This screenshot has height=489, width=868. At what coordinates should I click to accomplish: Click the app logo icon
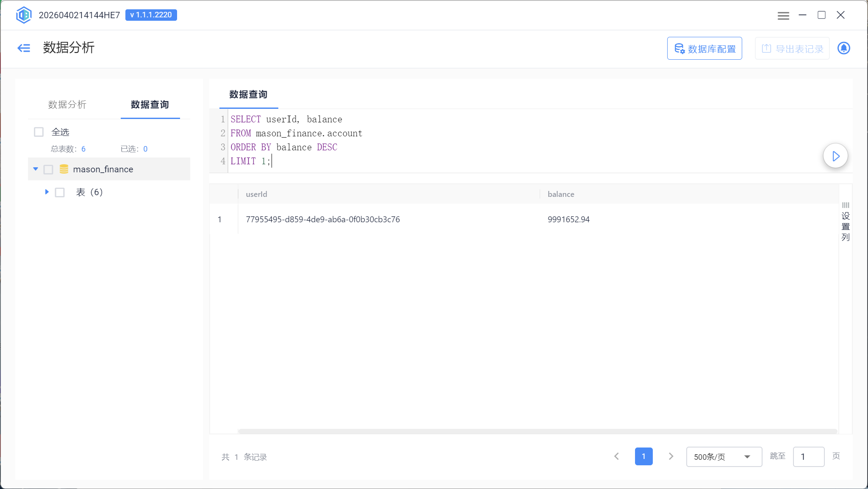(24, 15)
